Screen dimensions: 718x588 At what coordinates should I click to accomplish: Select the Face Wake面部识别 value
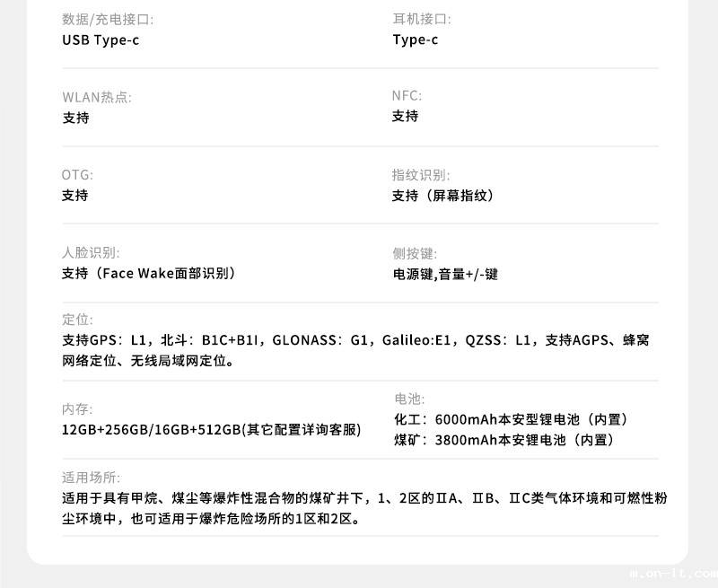pos(149,273)
